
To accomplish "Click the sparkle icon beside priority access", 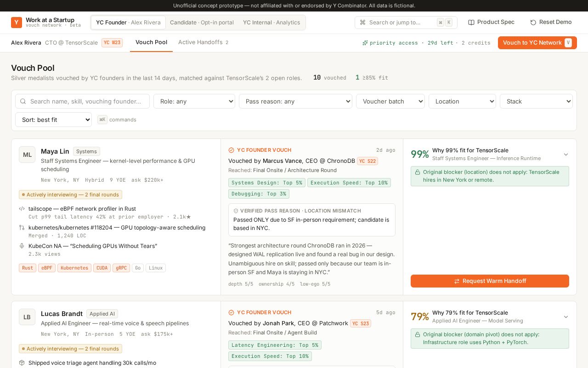I will [365, 43].
